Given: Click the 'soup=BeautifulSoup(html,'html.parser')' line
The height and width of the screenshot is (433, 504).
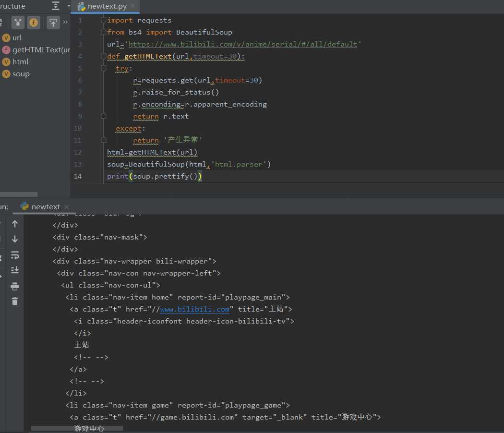Looking at the screenshot, I should [x=189, y=164].
